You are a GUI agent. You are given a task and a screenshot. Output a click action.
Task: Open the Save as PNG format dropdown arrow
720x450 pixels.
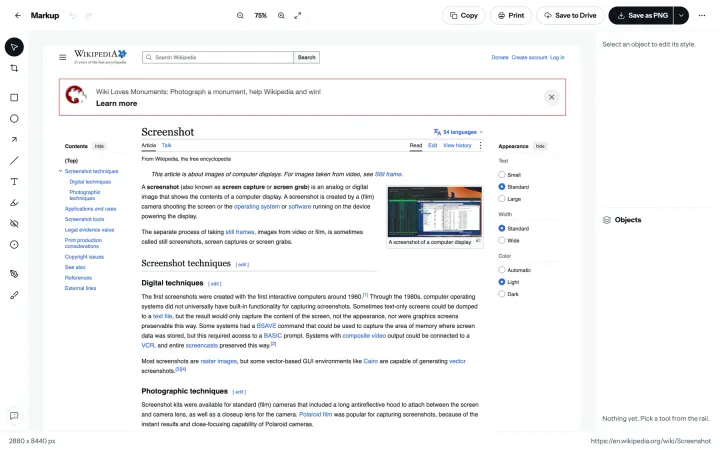click(x=681, y=15)
